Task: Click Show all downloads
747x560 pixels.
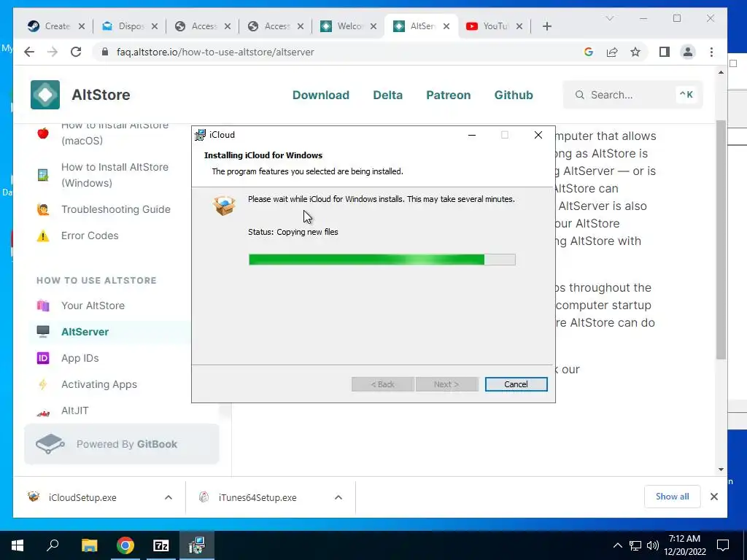Action: click(x=672, y=497)
